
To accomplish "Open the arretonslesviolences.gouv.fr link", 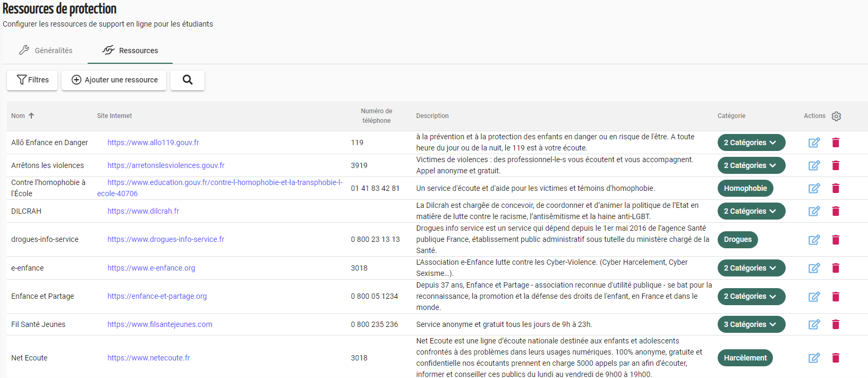I will pyautogui.click(x=166, y=165).
